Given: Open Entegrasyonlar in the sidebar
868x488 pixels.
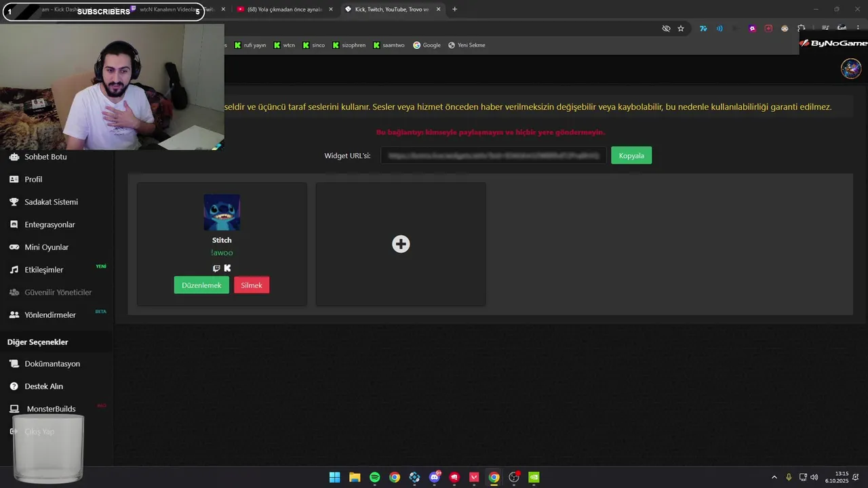Looking at the screenshot, I should [50, 224].
